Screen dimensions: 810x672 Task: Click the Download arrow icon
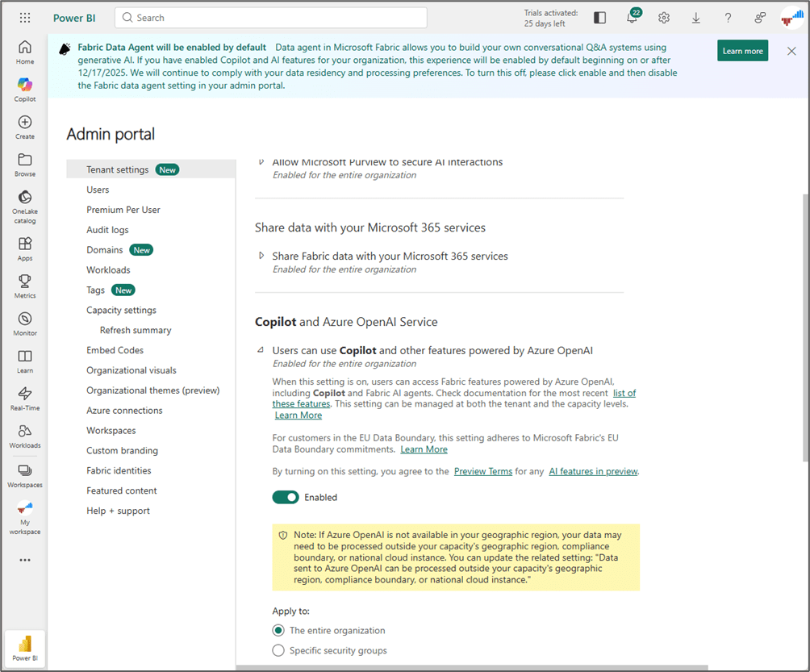pos(695,18)
